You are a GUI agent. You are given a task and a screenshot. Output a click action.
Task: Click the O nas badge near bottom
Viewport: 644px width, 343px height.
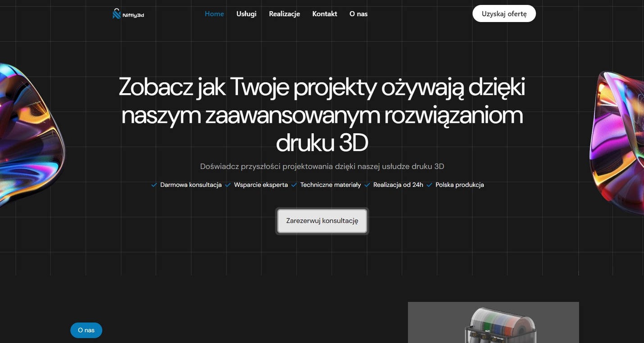86,329
